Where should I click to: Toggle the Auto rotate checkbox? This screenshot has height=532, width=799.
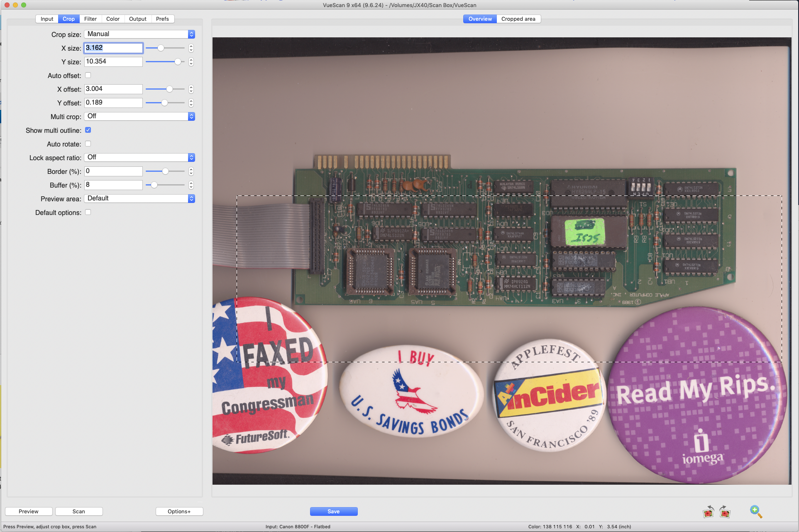(88, 144)
